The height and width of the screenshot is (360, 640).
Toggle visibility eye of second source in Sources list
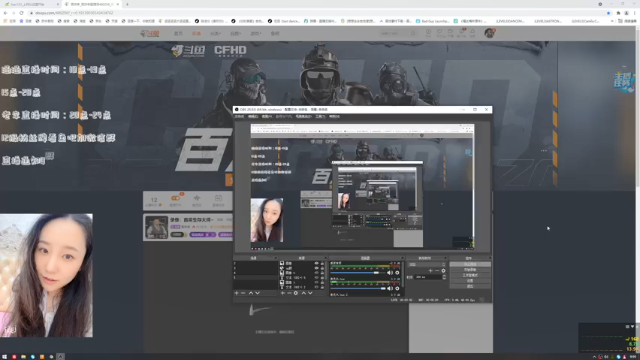click(x=316, y=268)
